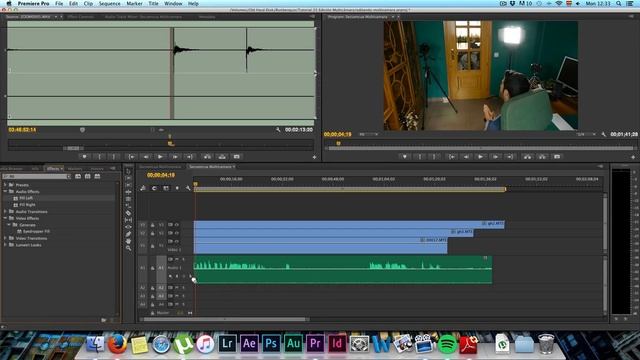
Task: Click Mark Out in Source monitor
Action: pyautogui.click(x=114, y=157)
